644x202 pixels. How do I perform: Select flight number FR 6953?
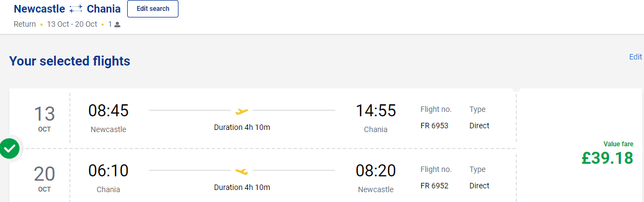[434, 126]
